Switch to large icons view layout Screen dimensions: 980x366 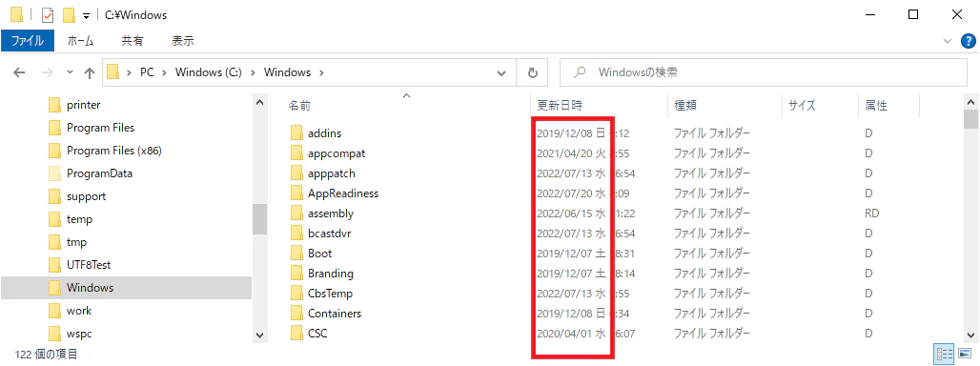(964, 355)
